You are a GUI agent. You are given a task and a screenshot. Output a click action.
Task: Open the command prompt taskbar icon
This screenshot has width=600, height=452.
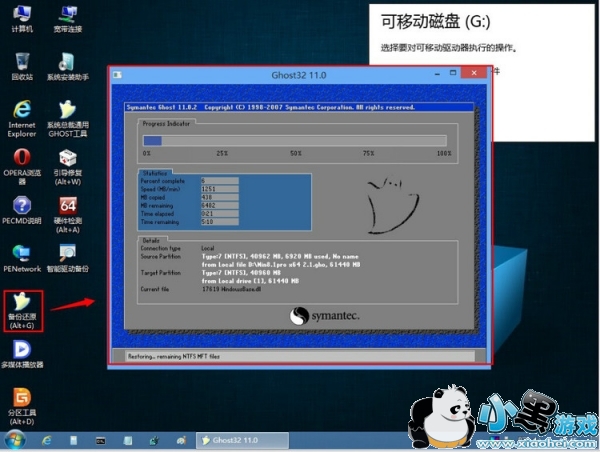click(x=101, y=441)
